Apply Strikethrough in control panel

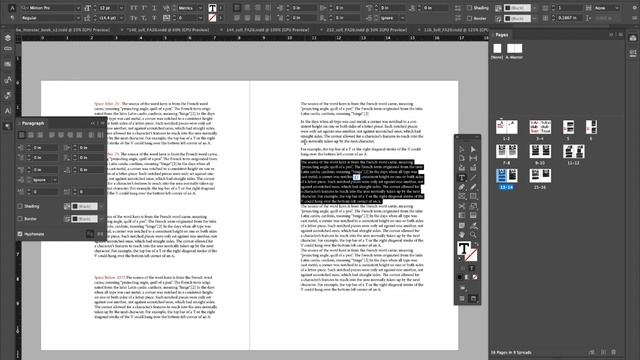click(x=154, y=18)
